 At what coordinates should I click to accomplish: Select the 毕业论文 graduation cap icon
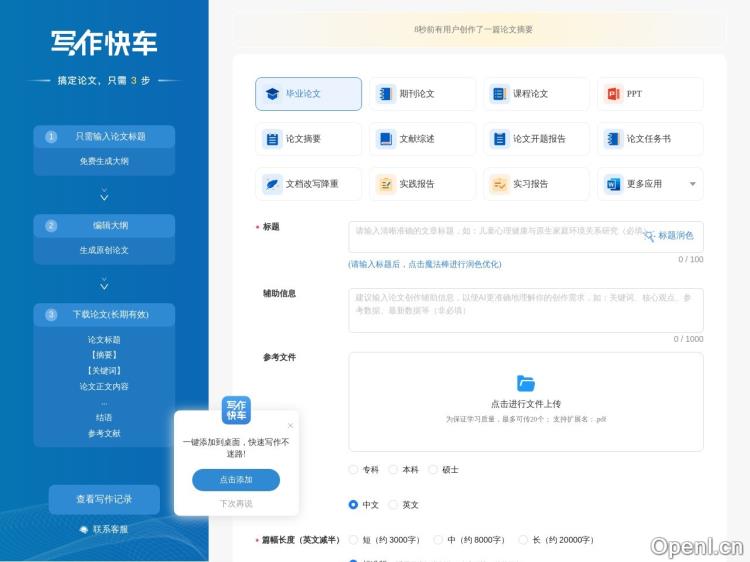click(272, 94)
